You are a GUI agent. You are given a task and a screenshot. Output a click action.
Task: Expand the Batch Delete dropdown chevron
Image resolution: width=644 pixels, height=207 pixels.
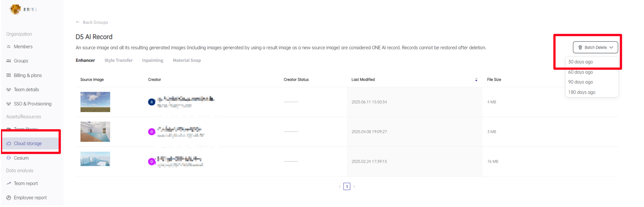[611, 47]
